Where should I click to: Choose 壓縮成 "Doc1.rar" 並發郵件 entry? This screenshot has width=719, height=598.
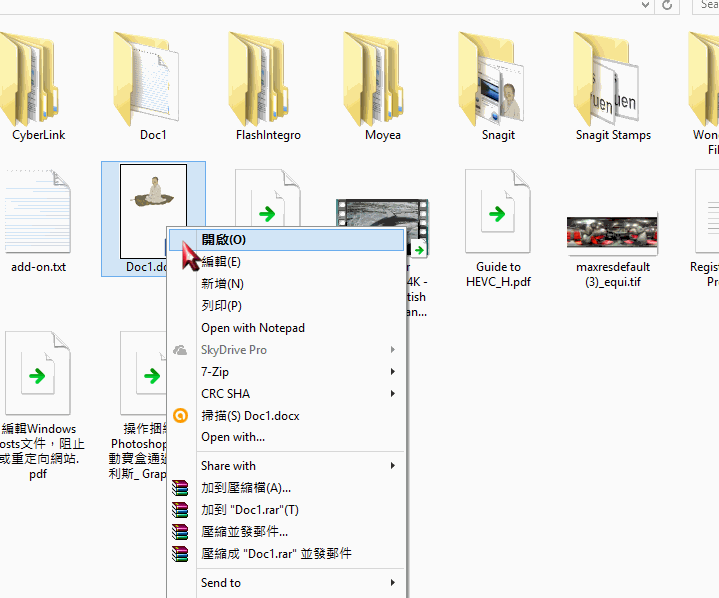287,554
